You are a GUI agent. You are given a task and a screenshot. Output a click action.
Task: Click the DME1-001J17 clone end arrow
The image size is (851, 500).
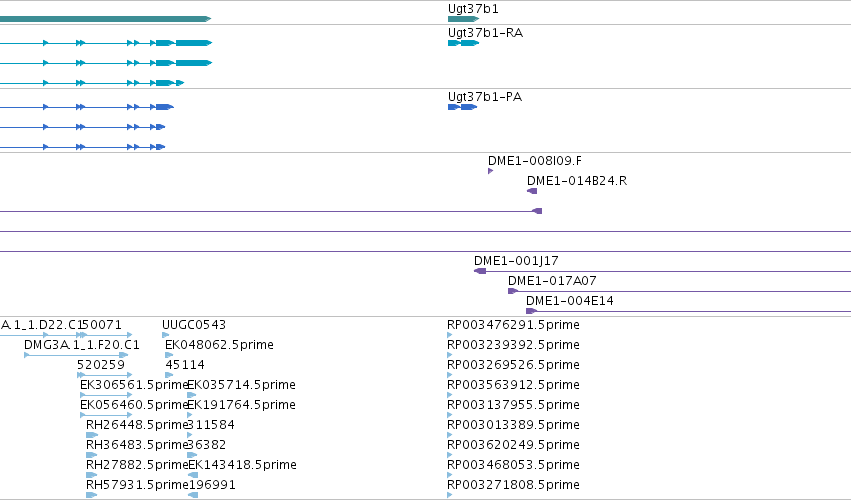pos(480,271)
